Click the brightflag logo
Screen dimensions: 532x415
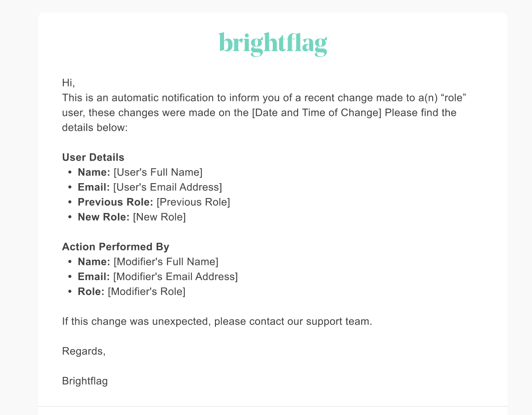[273, 44]
